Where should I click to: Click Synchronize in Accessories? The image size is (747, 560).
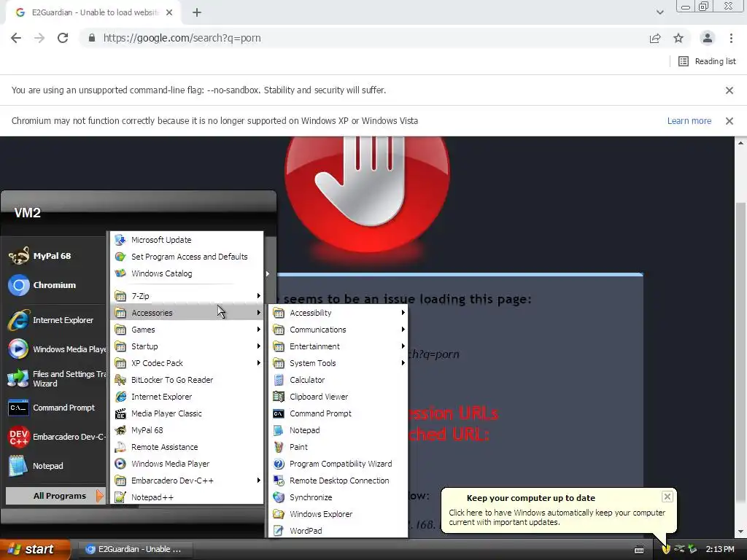coord(338,497)
